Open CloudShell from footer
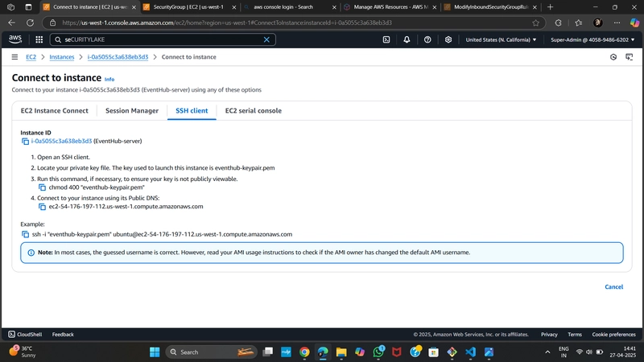The height and width of the screenshot is (362, 644). [25, 335]
